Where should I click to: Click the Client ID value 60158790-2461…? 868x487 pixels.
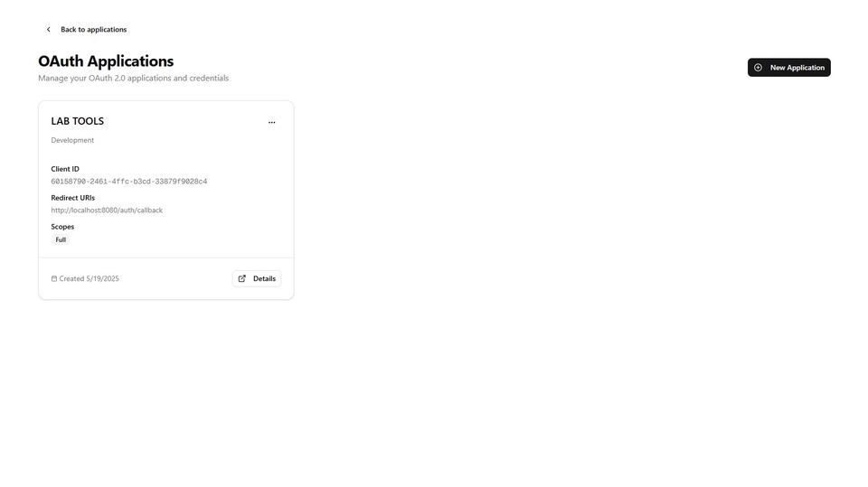129,182
